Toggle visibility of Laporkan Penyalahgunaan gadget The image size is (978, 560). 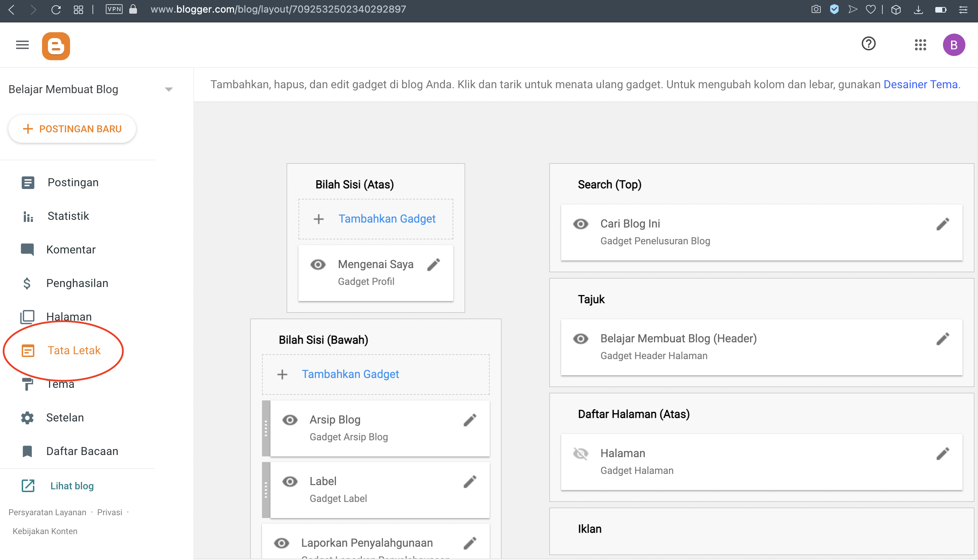pyautogui.click(x=281, y=543)
